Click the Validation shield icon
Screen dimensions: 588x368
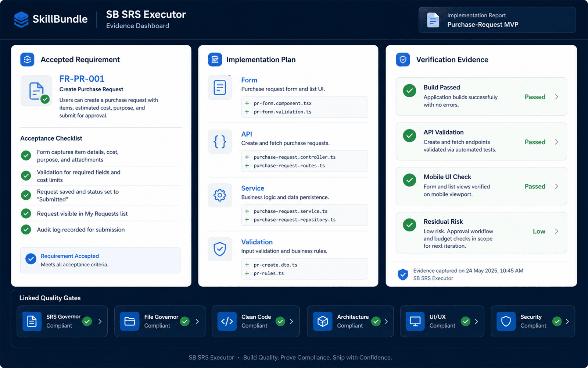point(220,249)
